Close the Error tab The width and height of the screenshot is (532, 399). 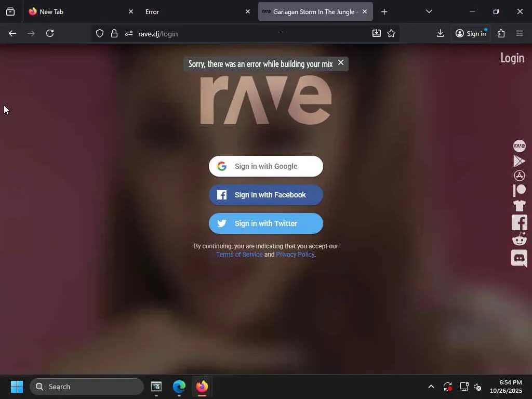[248, 11]
